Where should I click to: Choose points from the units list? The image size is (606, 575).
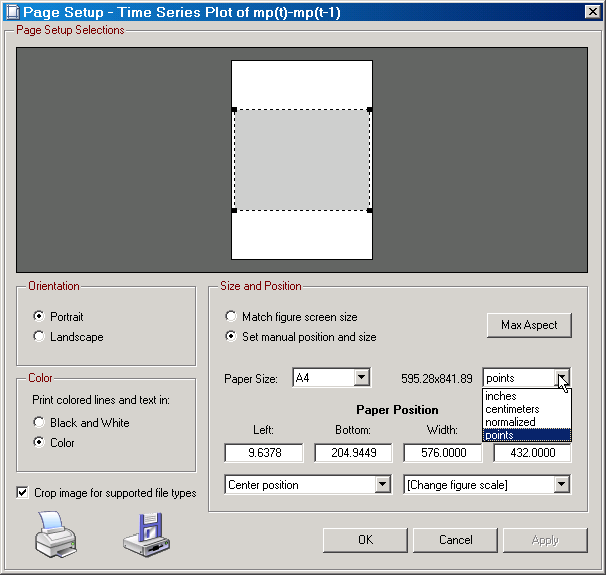click(527, 435)
